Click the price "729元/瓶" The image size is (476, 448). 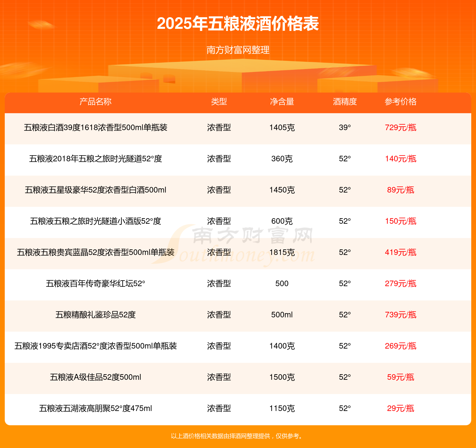point(401,127)
